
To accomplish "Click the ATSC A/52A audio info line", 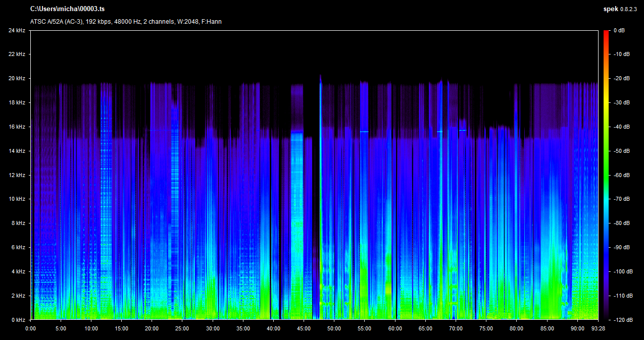I will point(126,22).
